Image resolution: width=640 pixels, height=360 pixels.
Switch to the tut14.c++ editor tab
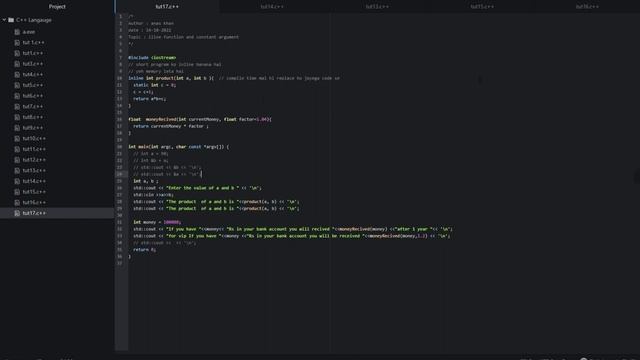pos(272,7)
